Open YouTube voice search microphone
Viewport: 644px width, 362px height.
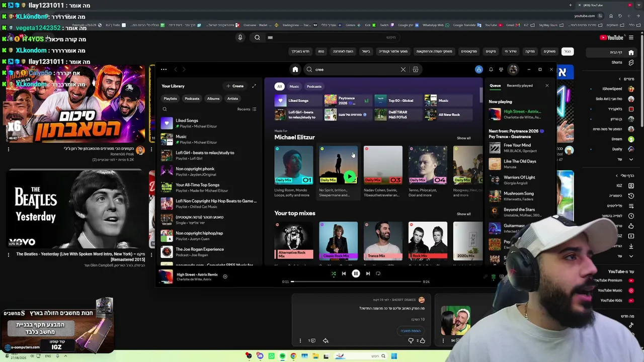click(x=240, y=37)
